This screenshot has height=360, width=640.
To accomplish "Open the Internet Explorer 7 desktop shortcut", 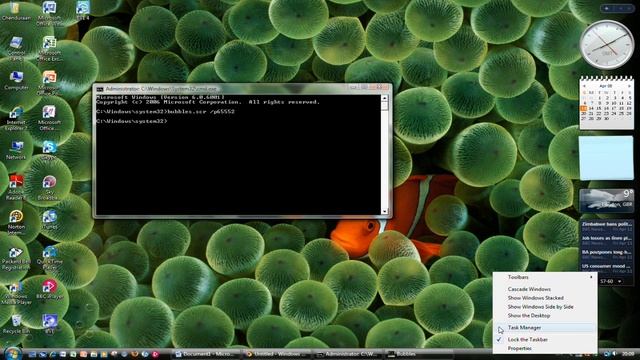I will [16, 118].
